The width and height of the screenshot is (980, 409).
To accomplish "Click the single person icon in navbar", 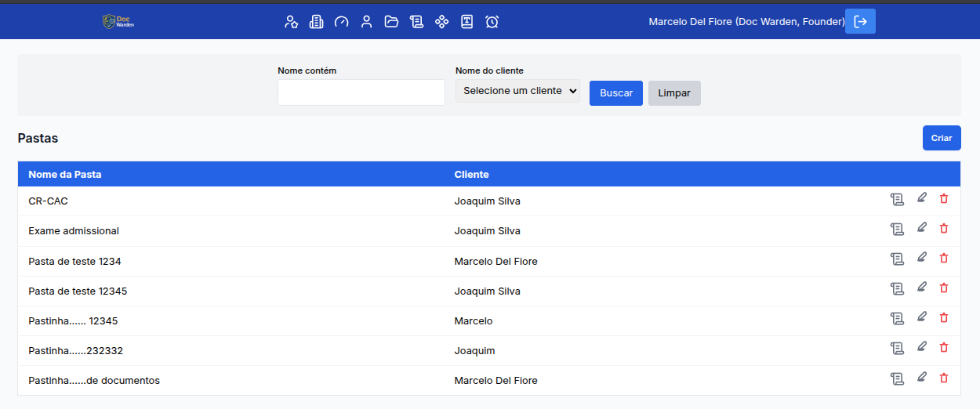I will [x=366, y=22].
